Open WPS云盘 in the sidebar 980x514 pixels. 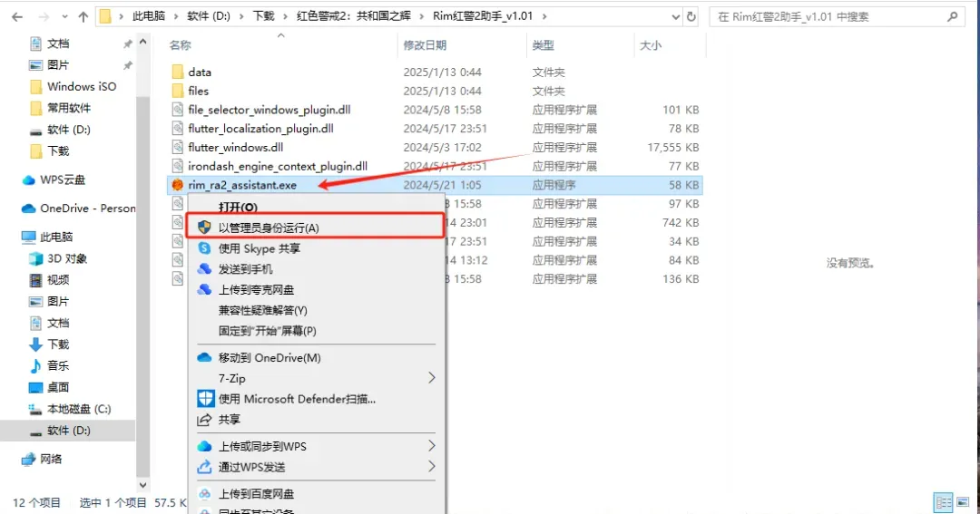coord(63,179)
